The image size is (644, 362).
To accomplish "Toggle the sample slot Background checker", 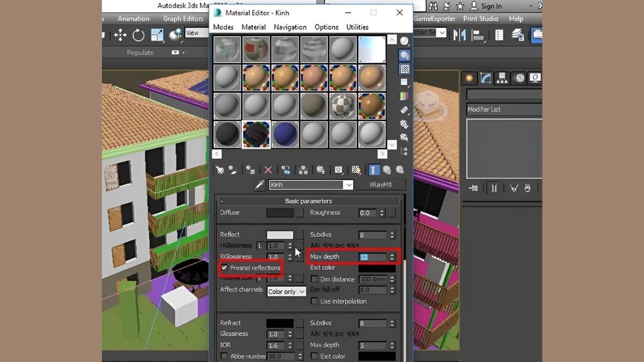I will [404, 69].
